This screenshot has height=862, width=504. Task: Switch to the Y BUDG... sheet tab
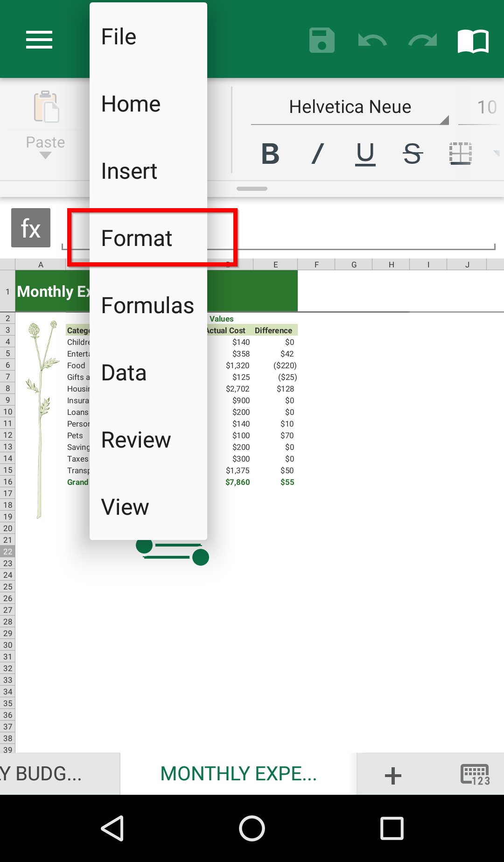60,774
